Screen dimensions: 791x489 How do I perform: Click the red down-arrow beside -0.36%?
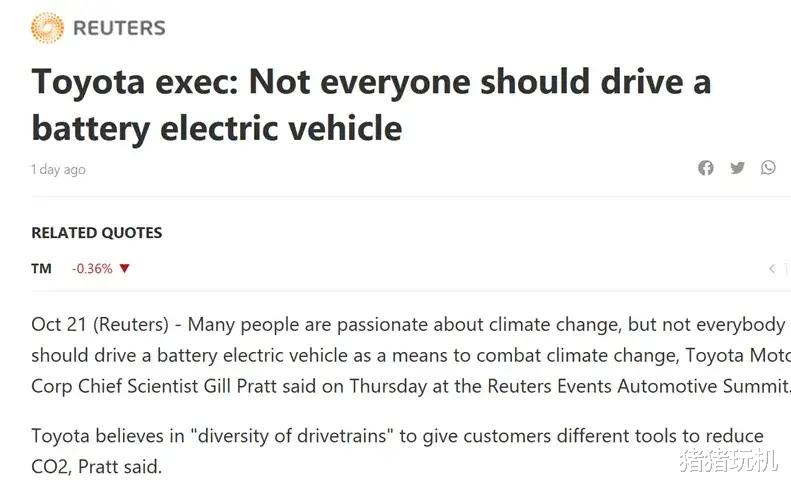[x=125, y=269]
